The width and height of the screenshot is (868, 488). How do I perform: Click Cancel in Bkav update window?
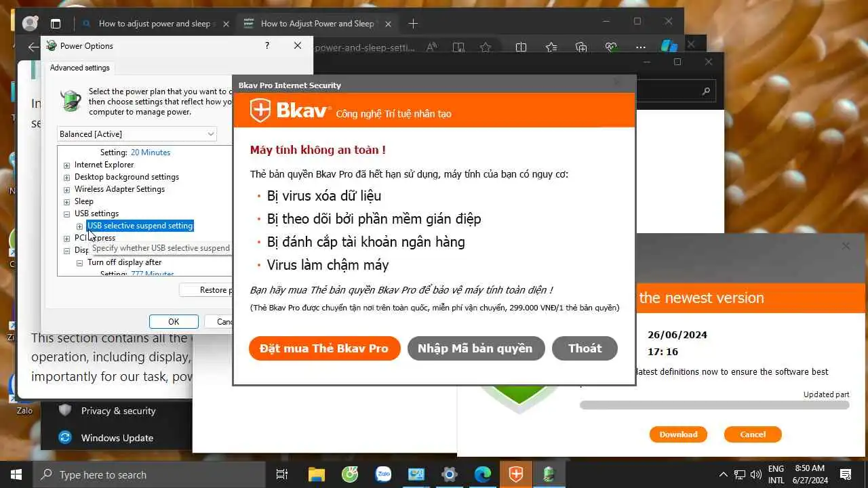753,434
